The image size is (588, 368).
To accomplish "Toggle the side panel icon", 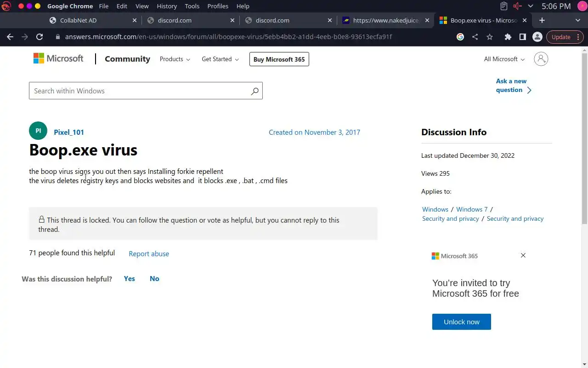I will coord(522,37).
